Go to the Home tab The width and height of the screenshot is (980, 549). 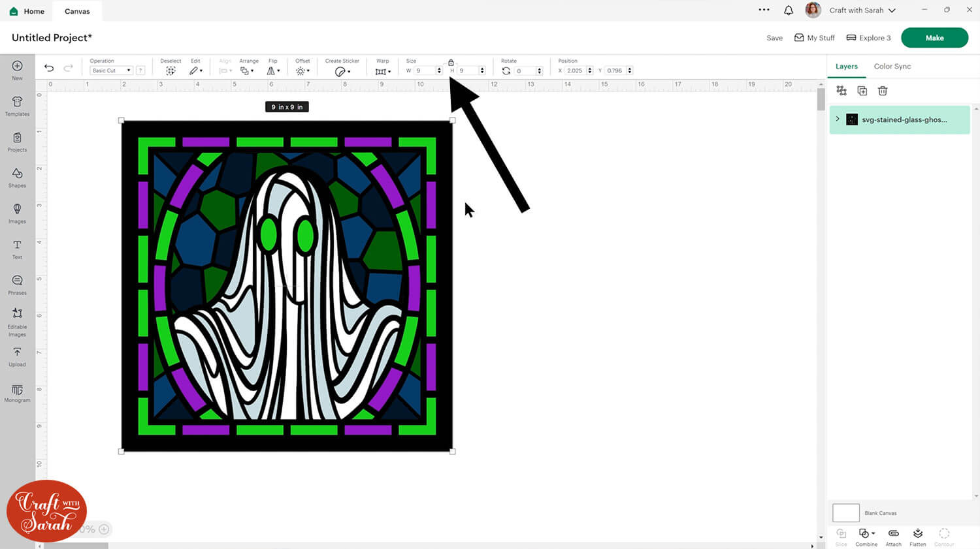(x=27, y=11)
